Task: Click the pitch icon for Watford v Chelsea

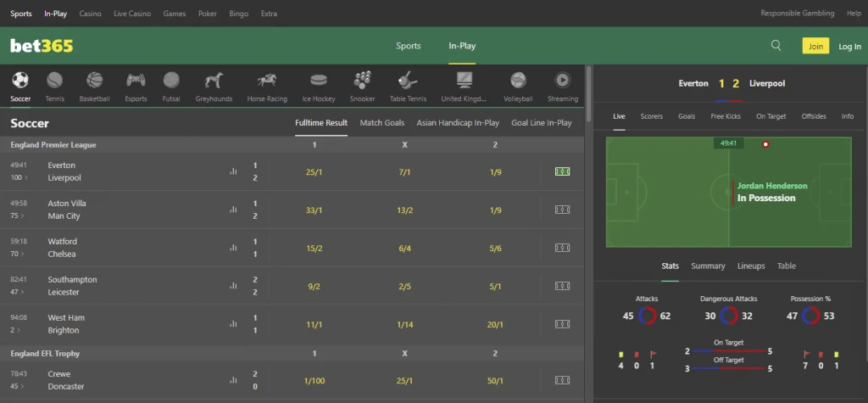Action: click(x=563, y=248)
